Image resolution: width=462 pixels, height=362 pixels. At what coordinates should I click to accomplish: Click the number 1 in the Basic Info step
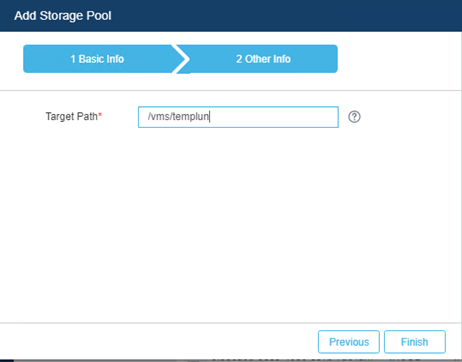73,59
